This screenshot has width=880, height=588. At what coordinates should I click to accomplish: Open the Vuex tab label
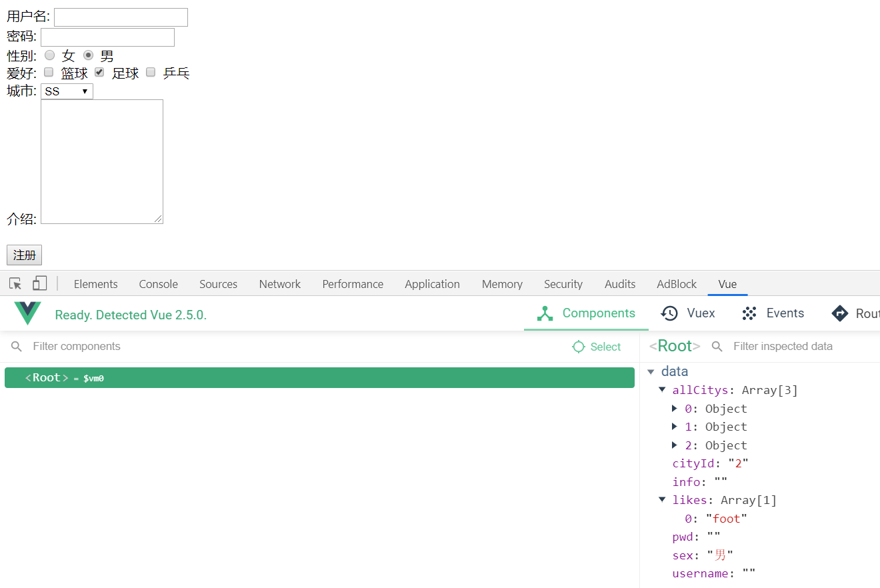(x=701, y=313)
